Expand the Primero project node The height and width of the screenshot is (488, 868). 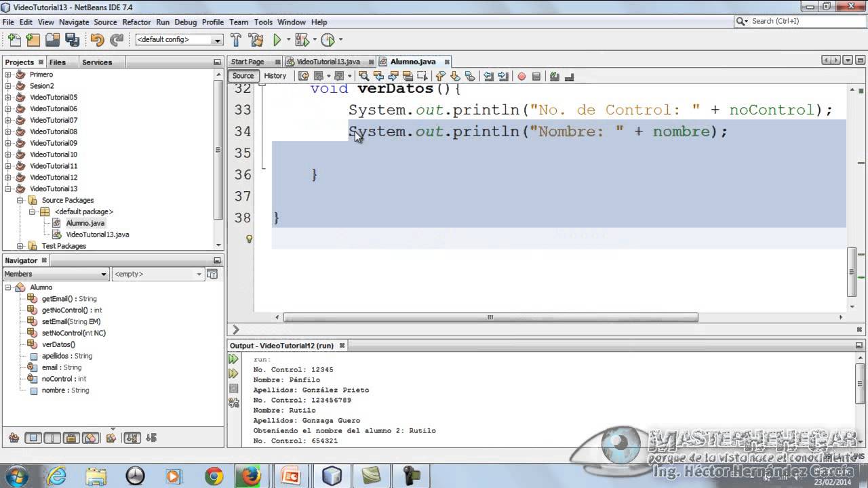(8, 75)
